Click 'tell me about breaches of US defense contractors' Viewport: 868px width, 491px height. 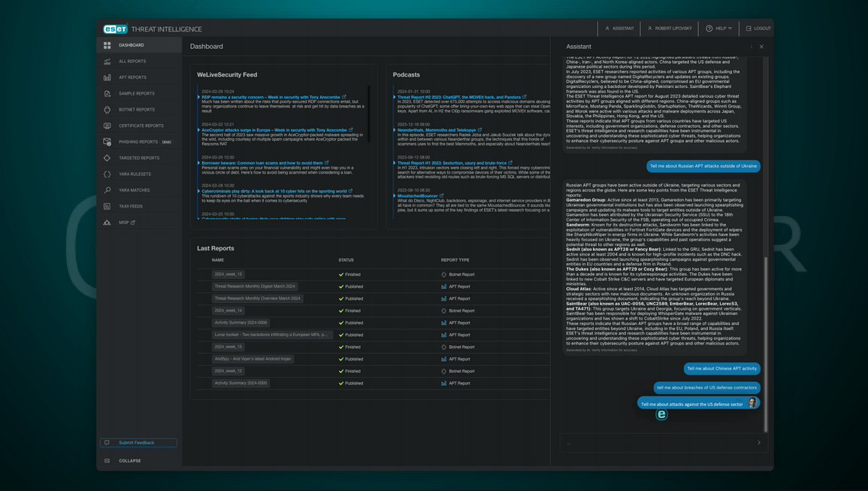707,388
